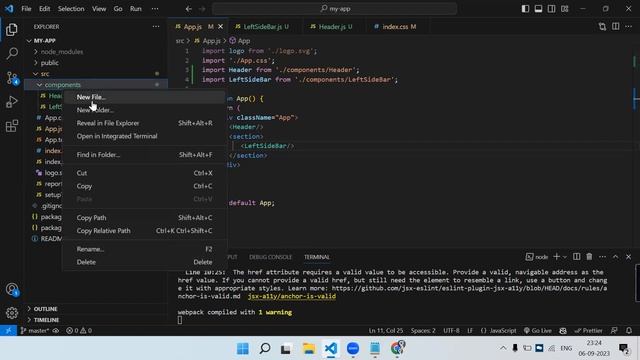This screenshot has width=640, height=360.
Task: Close the terminal panel
Action: (x=629, y=257)
